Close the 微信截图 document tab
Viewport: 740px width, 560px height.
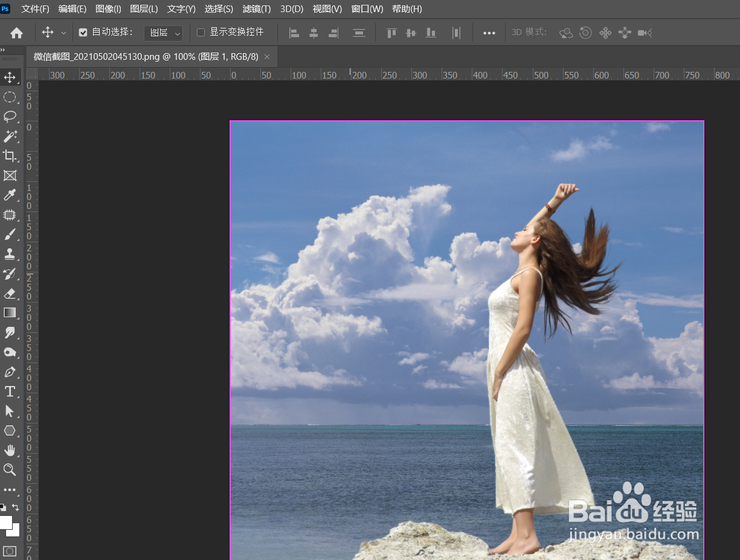coord(267,57)
